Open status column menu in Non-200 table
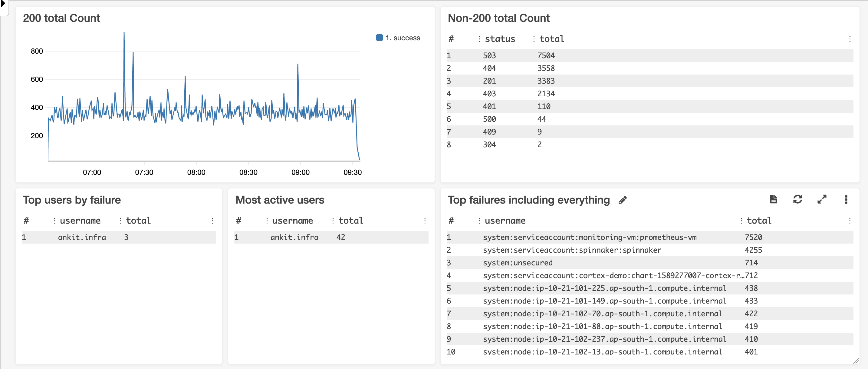The height and width of the screenshot is (369, 868). pyautogui.click(x=479, y=39)
